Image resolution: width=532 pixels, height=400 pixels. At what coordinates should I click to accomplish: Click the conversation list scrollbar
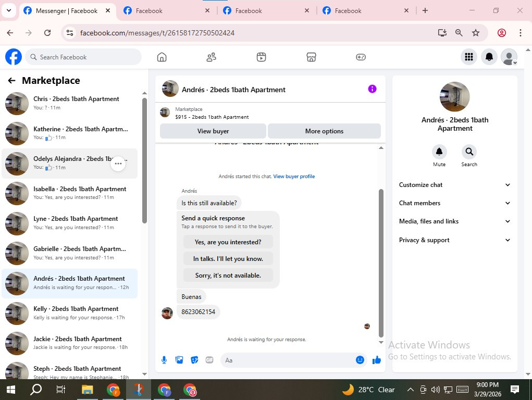click(x=144, y=160)
